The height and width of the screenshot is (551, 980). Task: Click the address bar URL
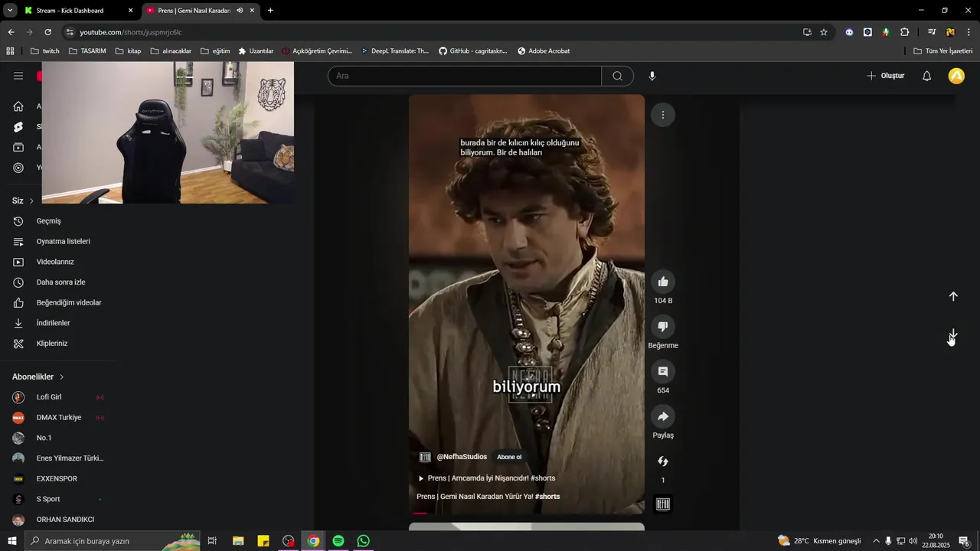pyautogui.click(x=131, y=32)
